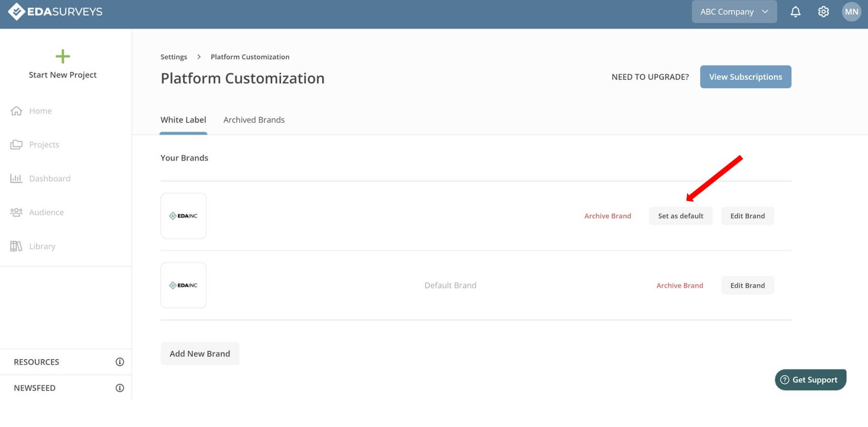Archive the Default Brand
The width and height of the screenshot is (868, 427).
tap(679, 285)
